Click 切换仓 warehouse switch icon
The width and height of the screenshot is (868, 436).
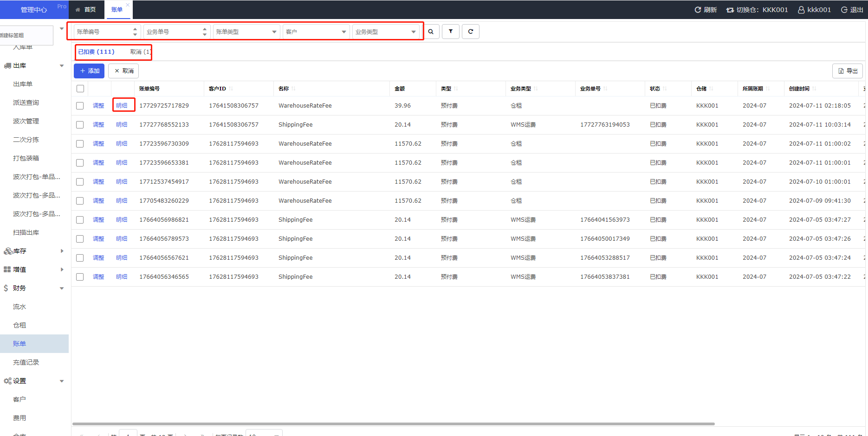[730, 10]
